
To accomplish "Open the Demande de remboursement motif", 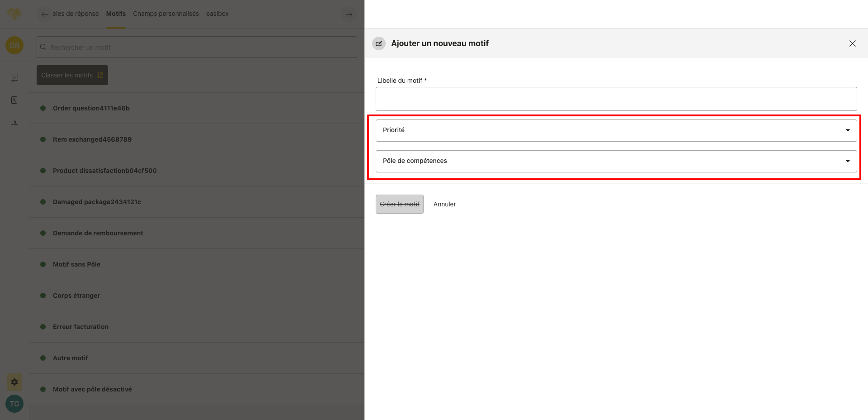I will point(98,233).
